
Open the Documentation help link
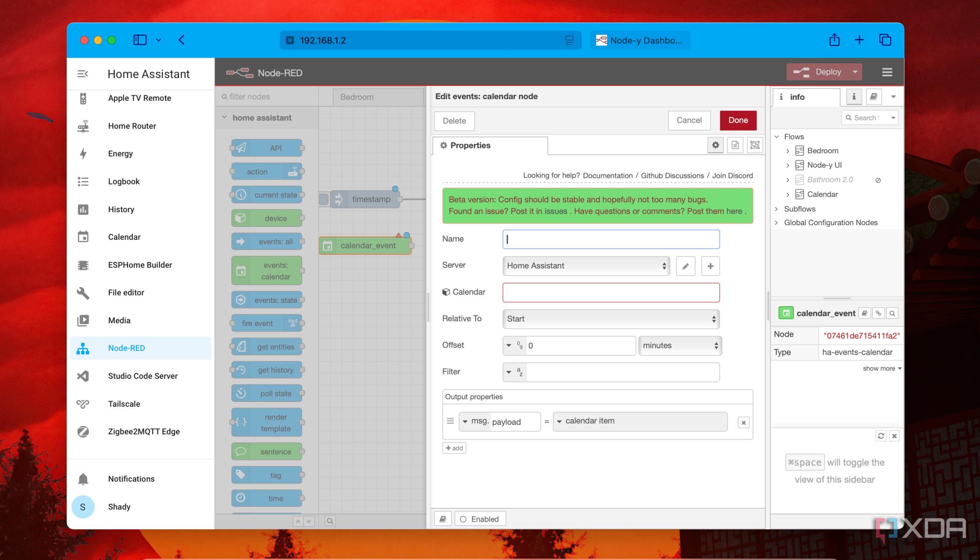pos(608,176)
